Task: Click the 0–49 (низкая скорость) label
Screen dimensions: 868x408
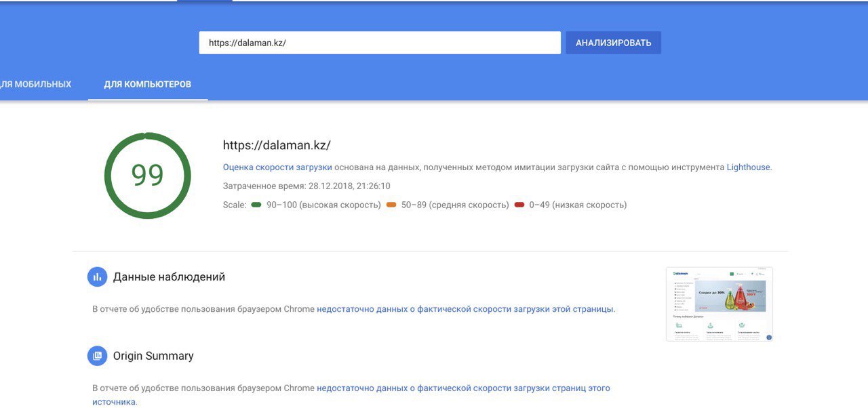Action: 578,205
